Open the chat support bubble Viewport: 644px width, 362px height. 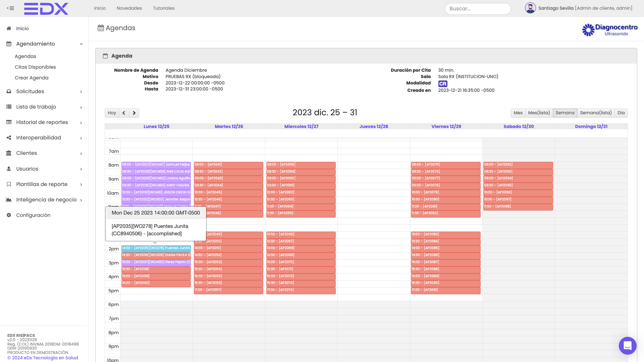628,346
